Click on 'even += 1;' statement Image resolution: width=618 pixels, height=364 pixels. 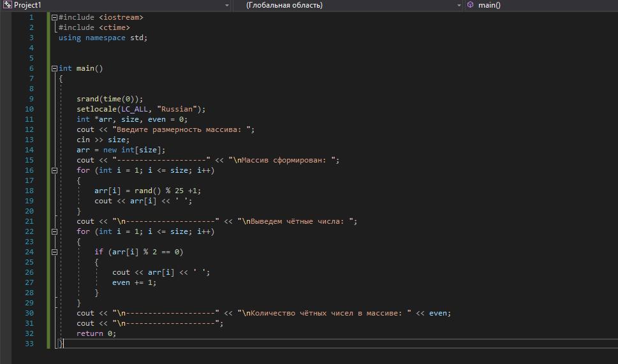coord(135,283)
